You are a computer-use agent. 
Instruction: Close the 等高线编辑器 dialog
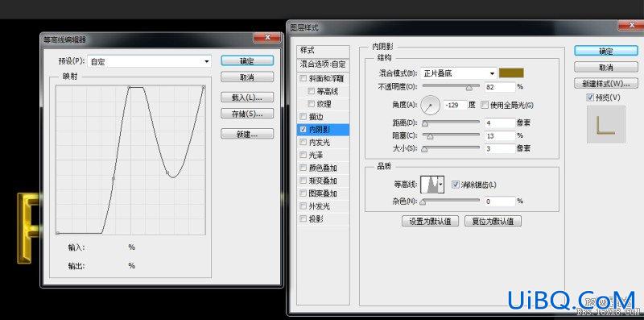tap(267, 38)
